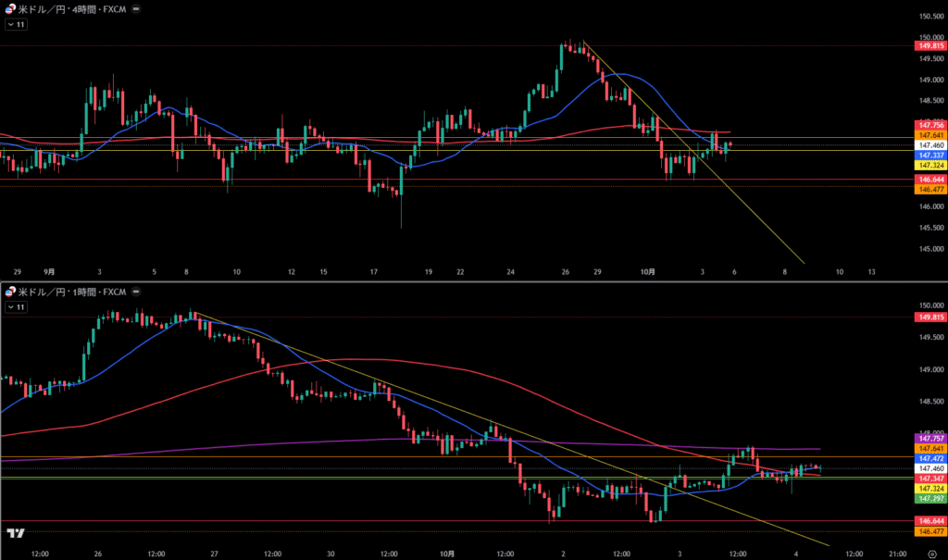Select the green 147.297 price label in lower chart
Screen dimensions: 948x560
click(x=929, y=498)
